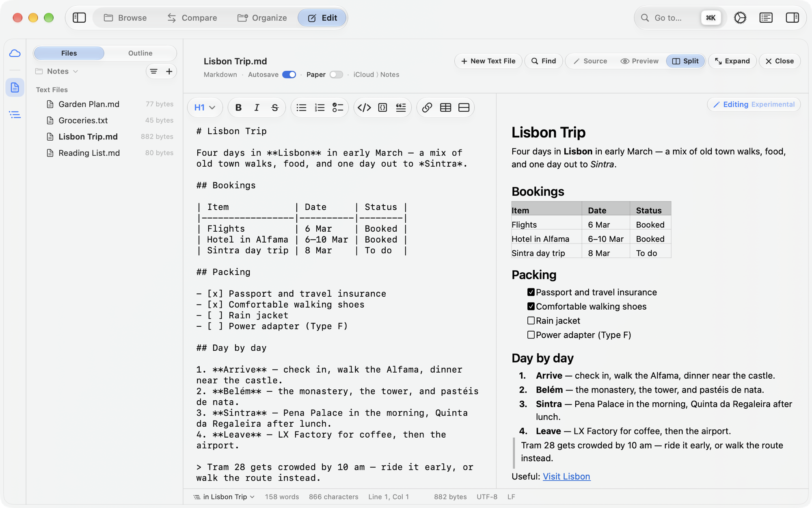Image resolution: width=812 pixels, height=508 pixels.
Task: Insert a task checklist item
Action: [x=338, y=108]
